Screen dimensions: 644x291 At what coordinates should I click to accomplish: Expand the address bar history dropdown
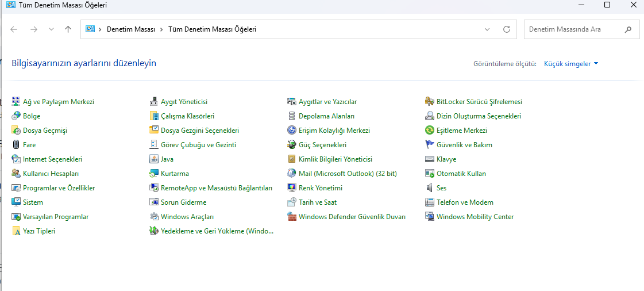487,29
